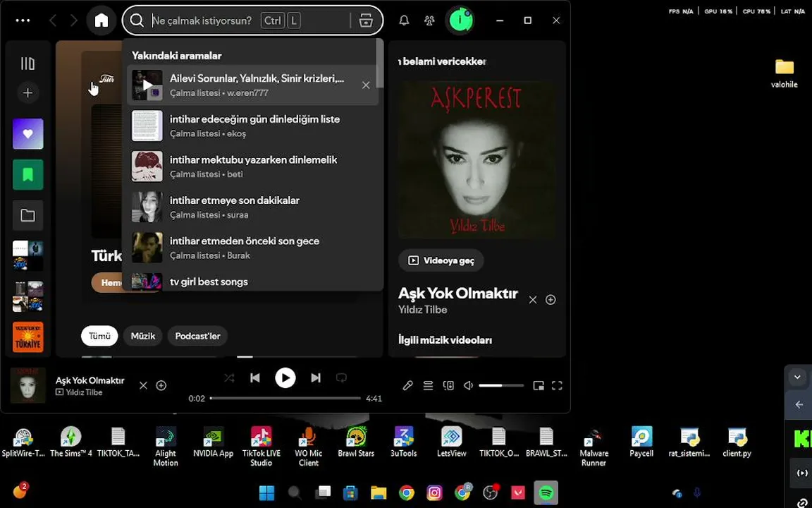The image size is (812, 508).
Task: Click 'Aşk Yok Olmaktır' title in side panel
Action: point(457,294)
